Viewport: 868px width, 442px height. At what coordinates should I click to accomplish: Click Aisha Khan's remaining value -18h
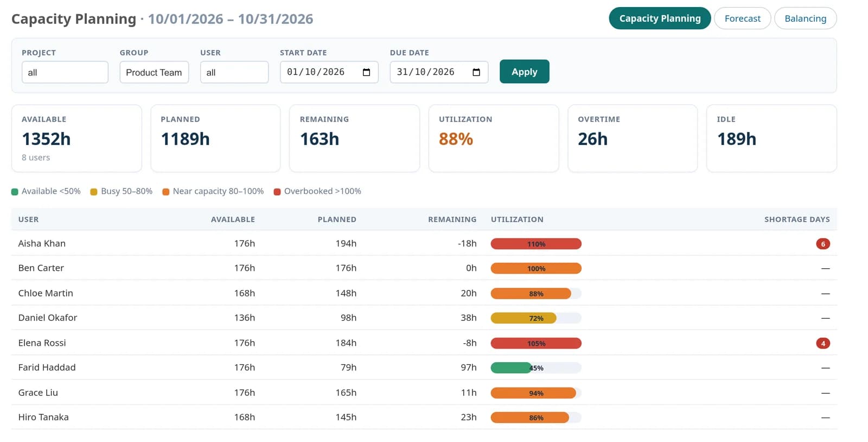467,243
